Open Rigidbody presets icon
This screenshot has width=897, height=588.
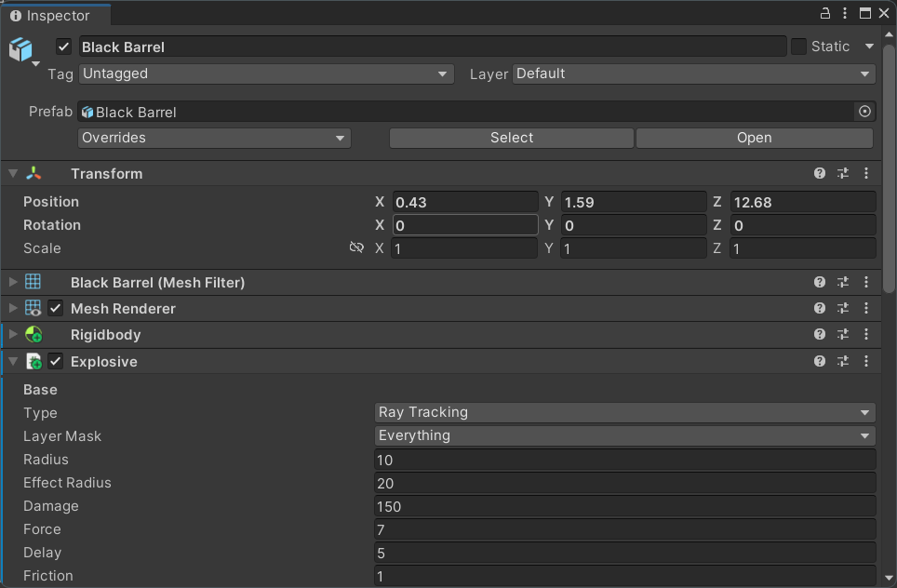point(843,334)
